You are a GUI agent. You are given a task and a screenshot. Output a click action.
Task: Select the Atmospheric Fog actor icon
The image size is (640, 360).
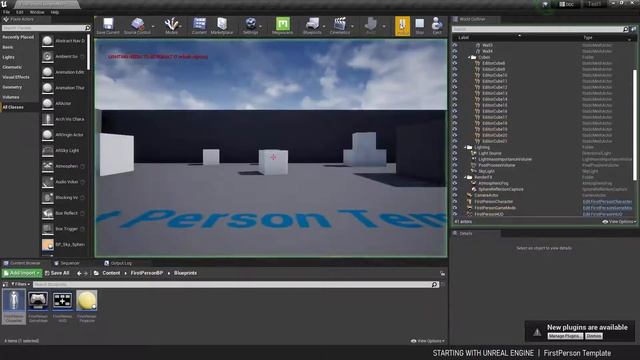coord(47,166)
